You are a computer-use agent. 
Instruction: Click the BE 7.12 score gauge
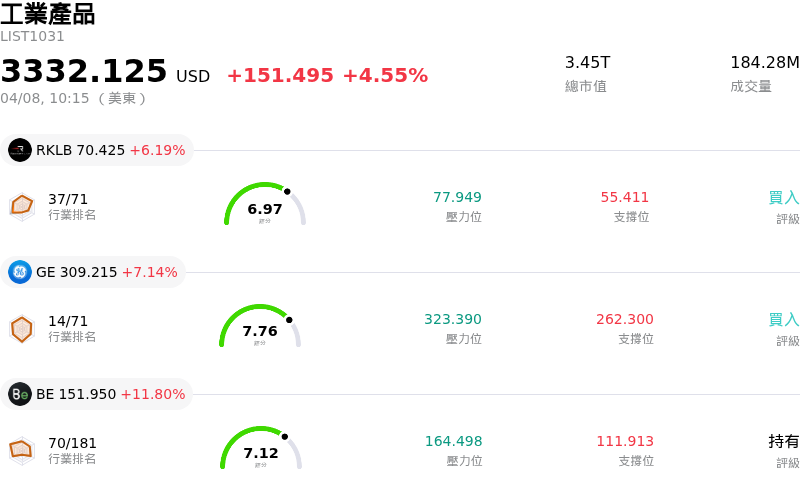tap(261, 449)
